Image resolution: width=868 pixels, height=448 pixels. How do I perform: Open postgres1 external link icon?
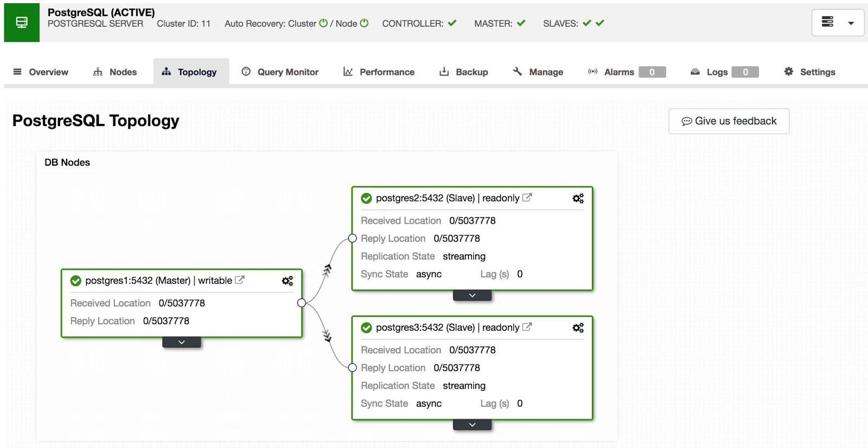(x=240, y=280)
